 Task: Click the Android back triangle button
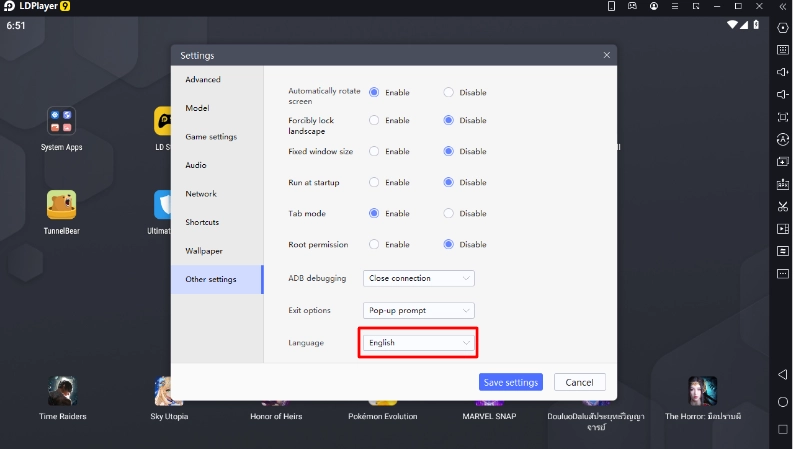(782, 374)
